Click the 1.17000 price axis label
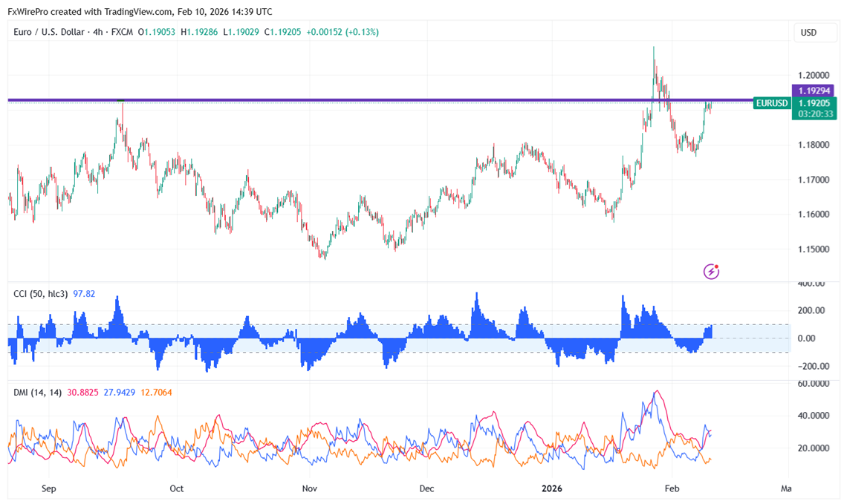 813,180
